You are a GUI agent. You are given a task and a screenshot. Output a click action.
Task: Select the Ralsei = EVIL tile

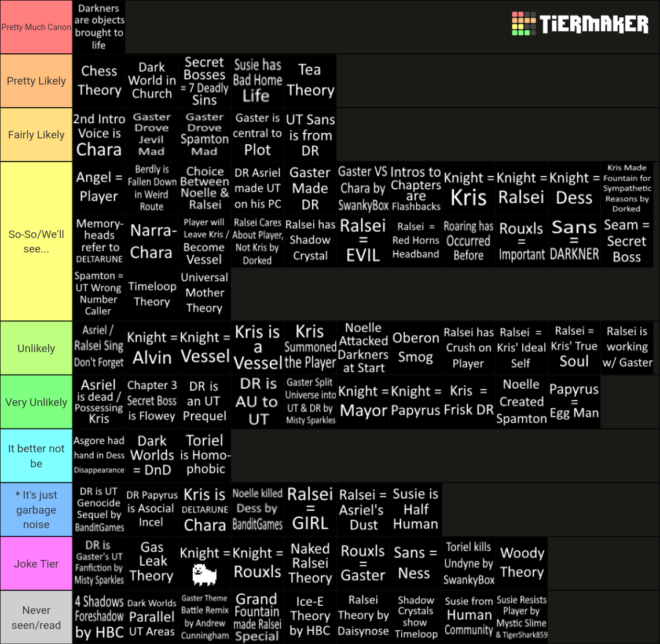click(x=363, y=241)
